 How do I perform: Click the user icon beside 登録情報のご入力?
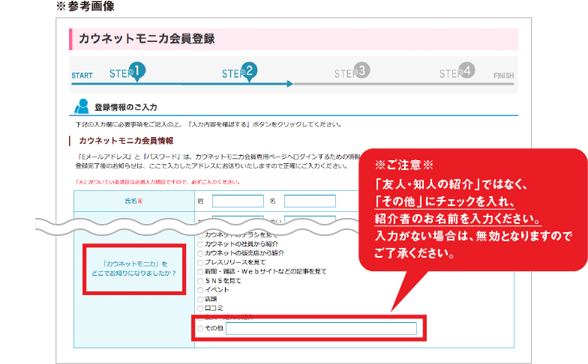pyautogui.click(x=82, y=106)
